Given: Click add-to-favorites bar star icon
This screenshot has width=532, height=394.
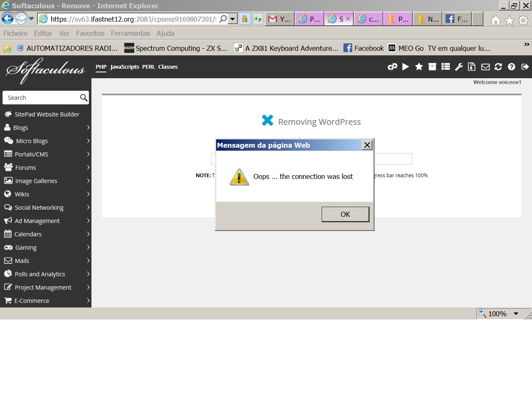Looking at the screenshot, I should tap(7, 48).
